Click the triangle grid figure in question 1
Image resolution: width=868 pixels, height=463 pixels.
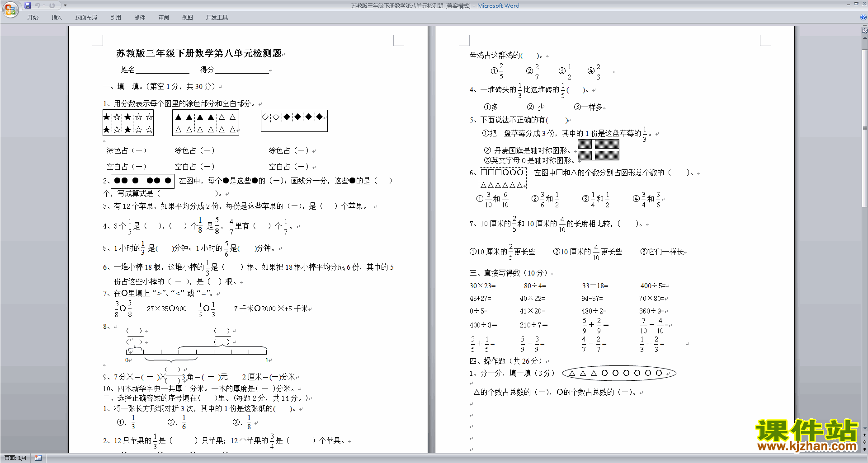click(206, 123)
